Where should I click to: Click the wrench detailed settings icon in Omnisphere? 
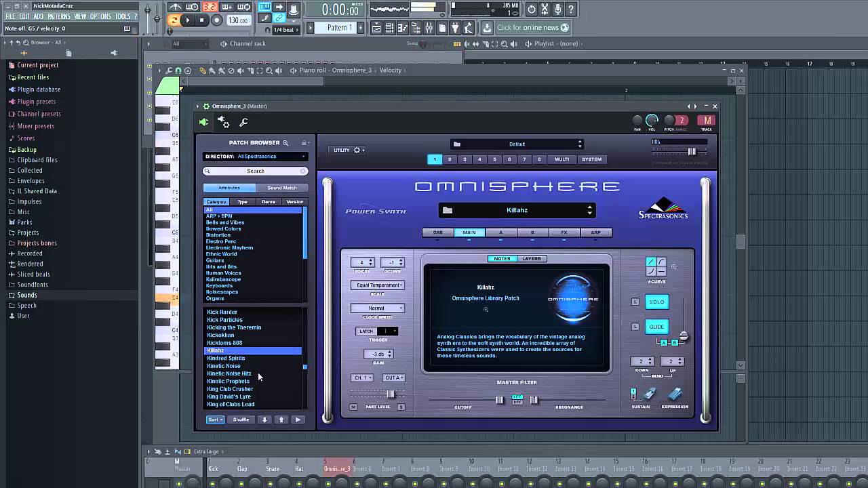click(243, 122)
